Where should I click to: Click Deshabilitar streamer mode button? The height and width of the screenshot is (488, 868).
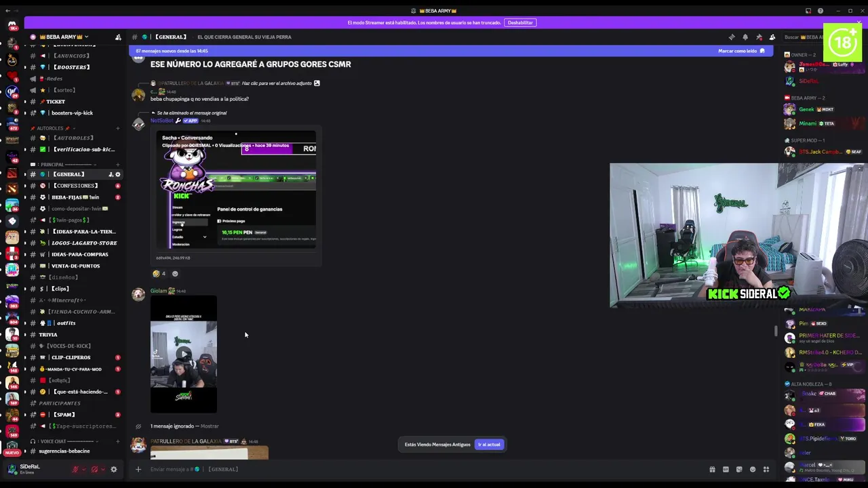[x=520, y=22]
